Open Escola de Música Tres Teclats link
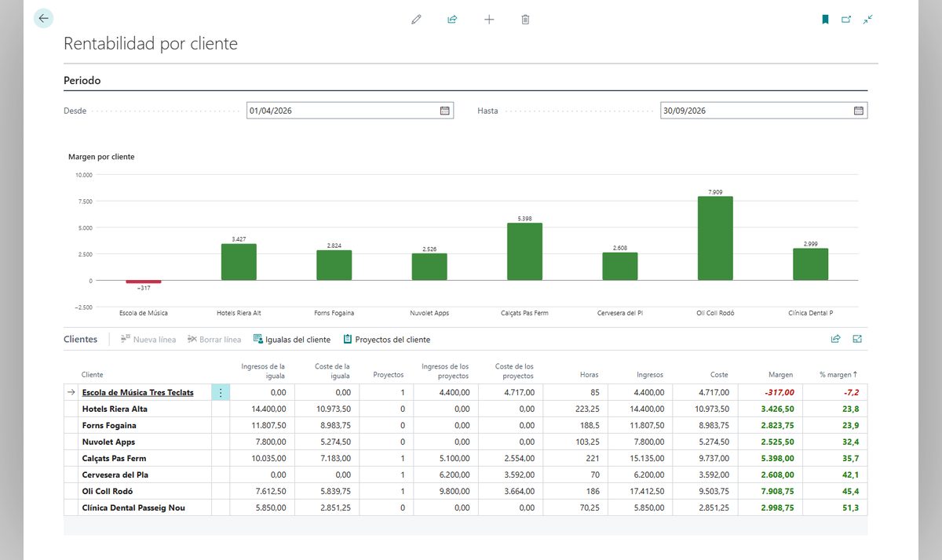This screenshot has height=560, width=942. [137, 392]
